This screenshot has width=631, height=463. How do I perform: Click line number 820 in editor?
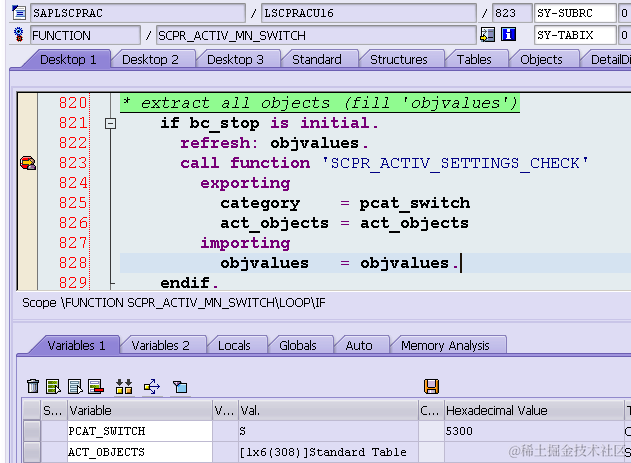(x=72, y=103)
